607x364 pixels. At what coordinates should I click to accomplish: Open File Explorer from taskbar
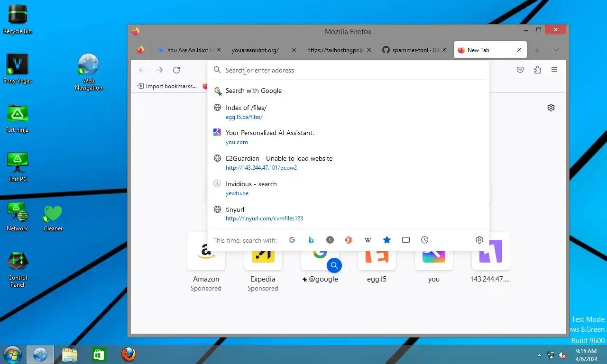click(x=70, y=355)
